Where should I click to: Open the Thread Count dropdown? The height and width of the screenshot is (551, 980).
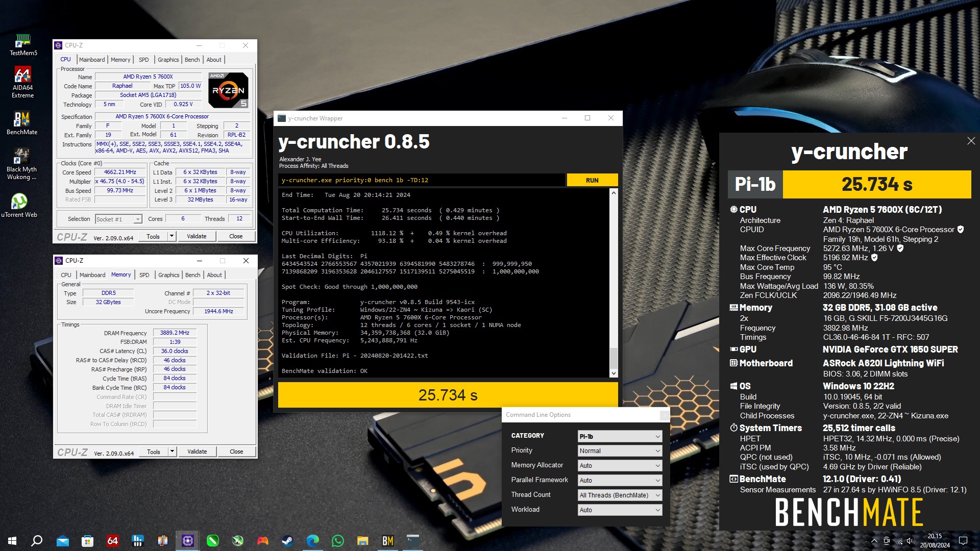coord(620,495)
